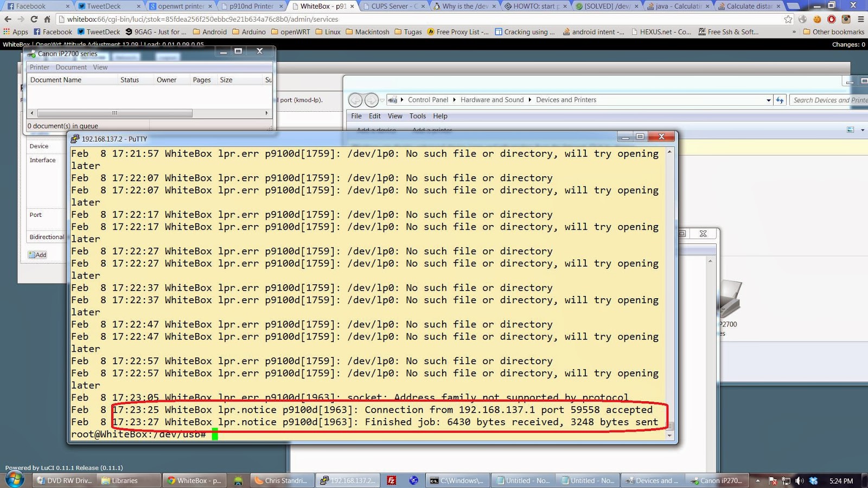The image size is (868, 488).
Task: Click the browser address bar URL
Action: coord(202,19)
